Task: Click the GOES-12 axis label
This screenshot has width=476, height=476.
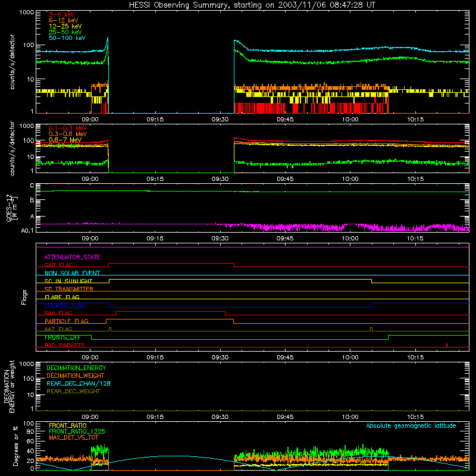Action: (x=12, y=208)
